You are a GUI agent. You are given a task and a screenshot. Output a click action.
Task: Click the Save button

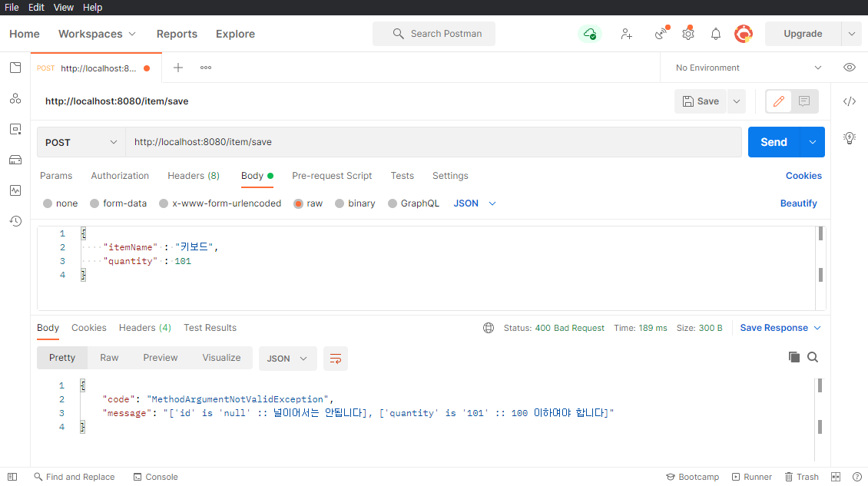click(701, 101)
